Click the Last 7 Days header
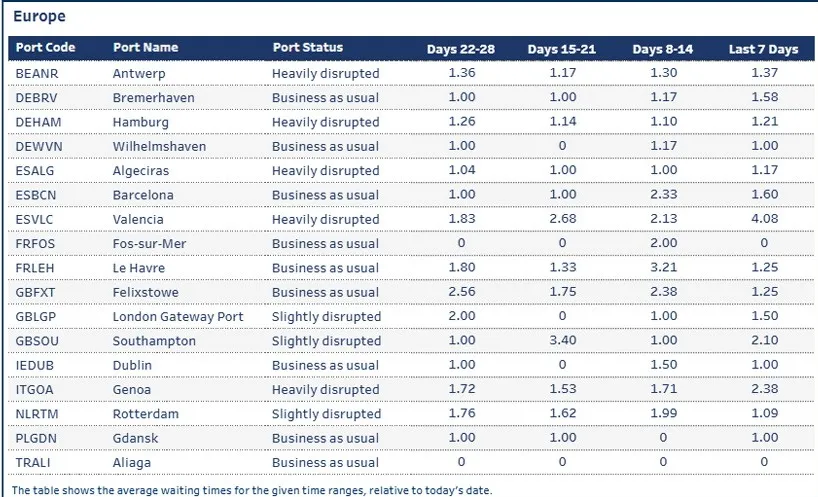The width and height of the screenshot is (818, 497). [x=764, y=49]
